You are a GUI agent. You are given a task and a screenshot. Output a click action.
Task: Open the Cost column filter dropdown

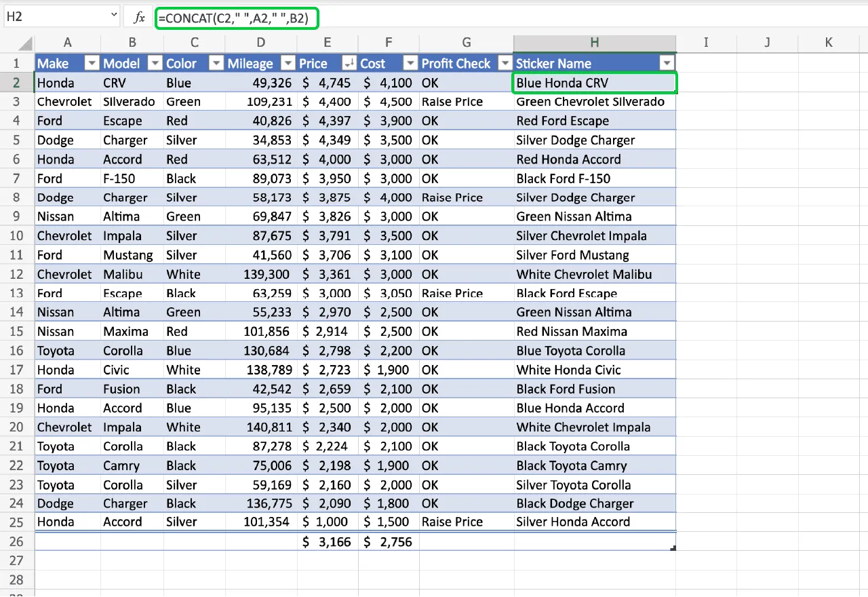tap(410, 64)
